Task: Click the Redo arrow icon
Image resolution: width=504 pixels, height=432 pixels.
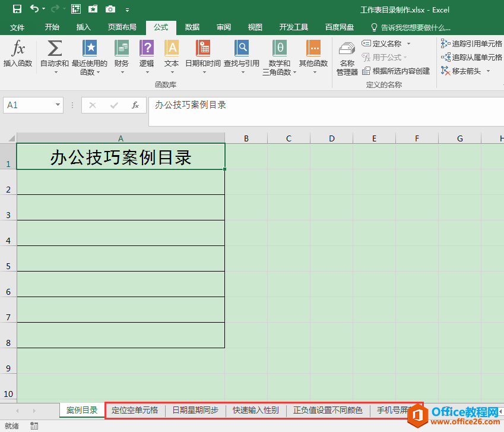Action: (55, 9)
